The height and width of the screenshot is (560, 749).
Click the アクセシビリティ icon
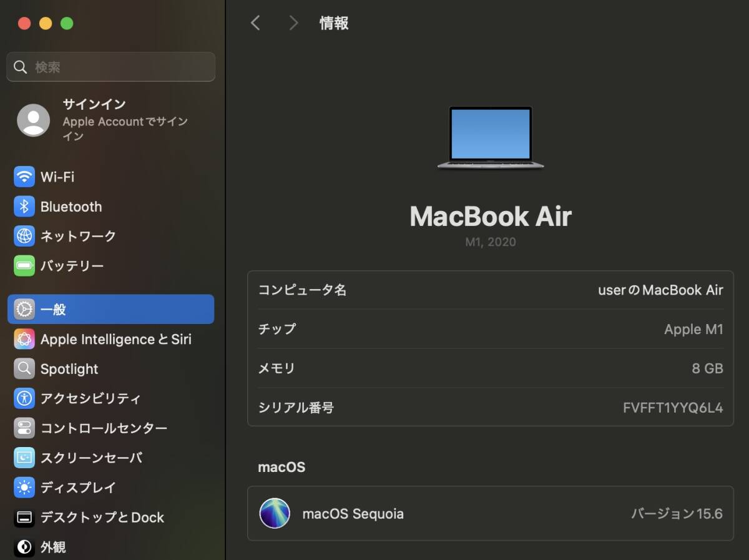point(24,398)
